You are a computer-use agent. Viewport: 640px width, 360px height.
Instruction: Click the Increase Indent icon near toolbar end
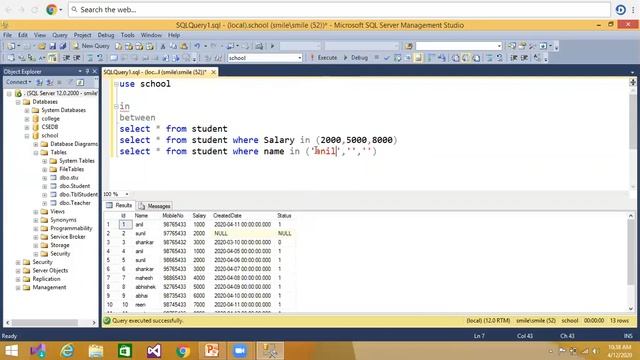pos(524,58)
